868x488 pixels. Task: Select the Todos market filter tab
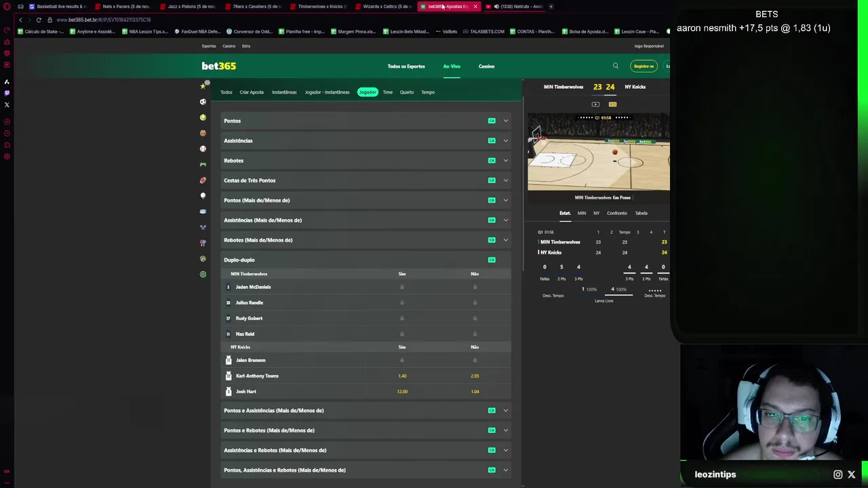point(226,92)
